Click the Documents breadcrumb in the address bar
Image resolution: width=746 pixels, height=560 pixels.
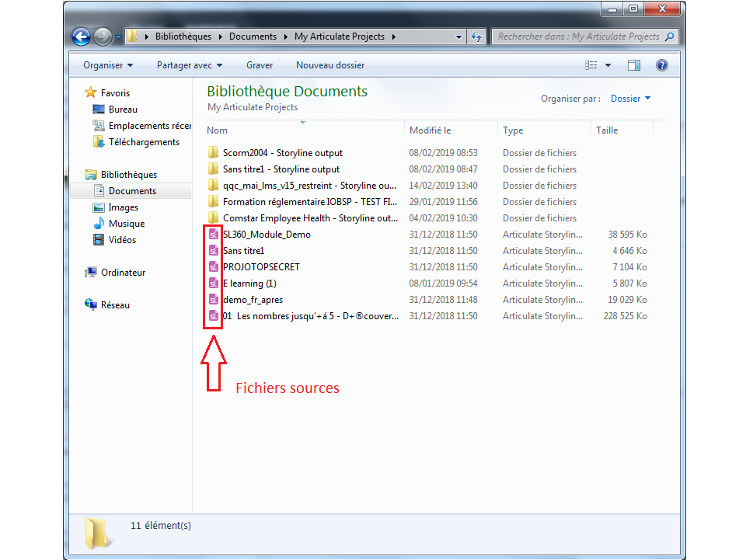coord(253,37)
